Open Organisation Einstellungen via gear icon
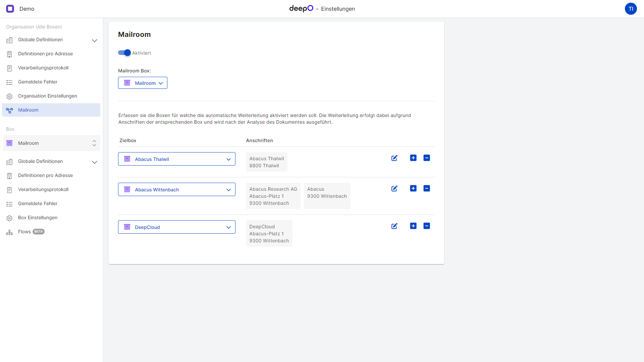This screenshot has height=362, width=644. tap(9, 96)
